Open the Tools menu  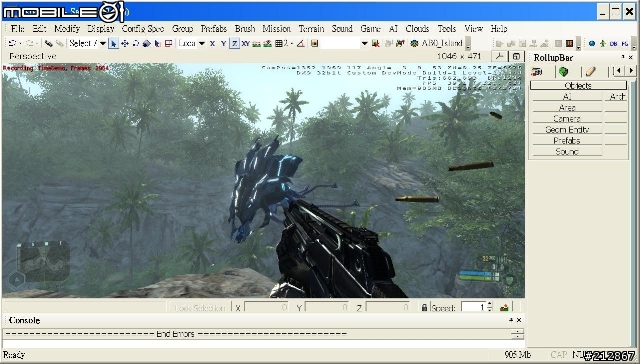click(447, 29)
